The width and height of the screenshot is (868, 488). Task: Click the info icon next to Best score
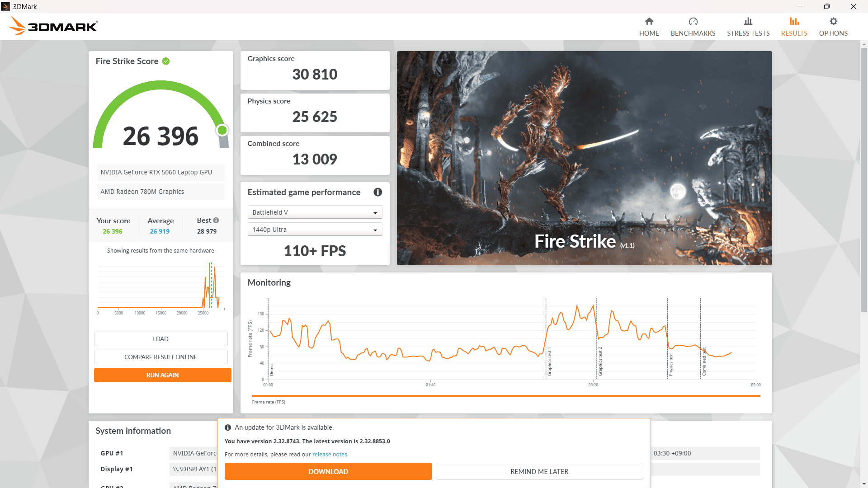tap(216, 220)
